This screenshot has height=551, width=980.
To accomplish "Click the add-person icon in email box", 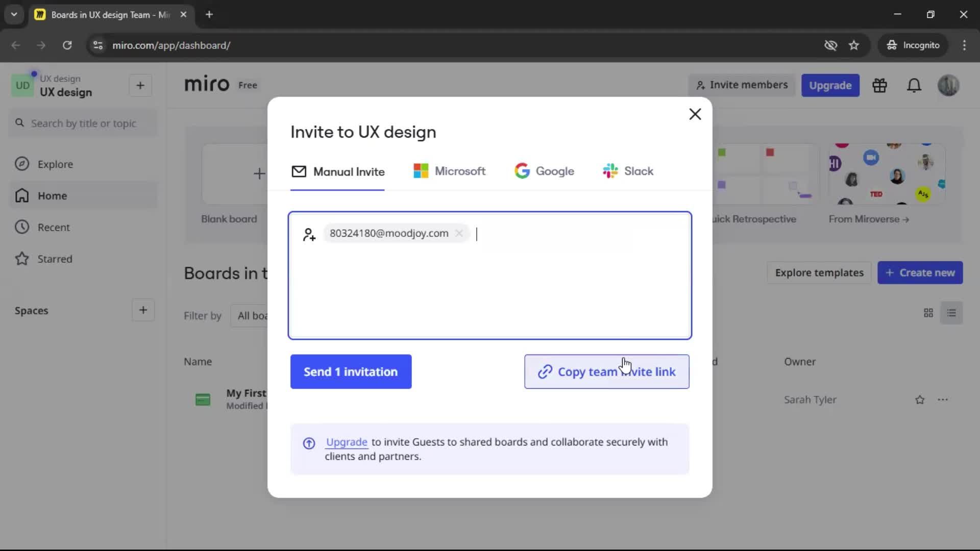I will [309, 235].
